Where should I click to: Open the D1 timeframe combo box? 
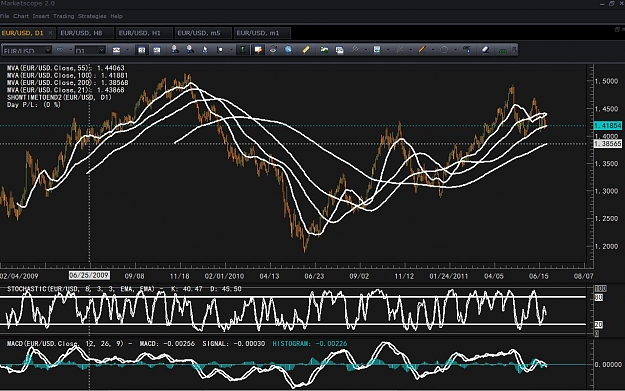[x=90, y=51]
